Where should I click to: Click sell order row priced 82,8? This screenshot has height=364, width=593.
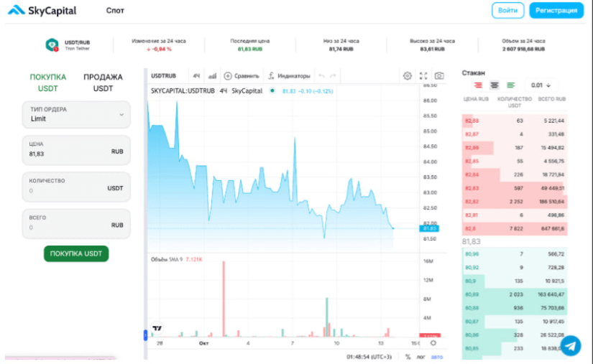click(515, 229)
